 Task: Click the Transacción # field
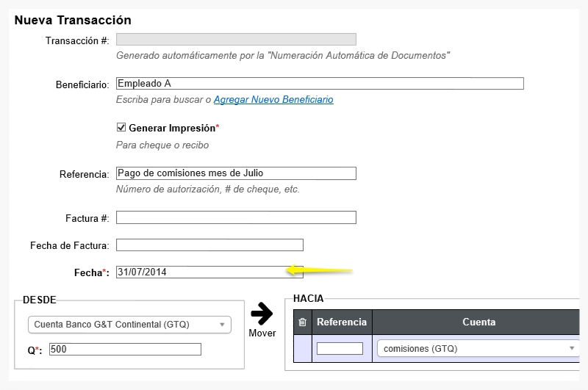[x=236, y=40]
